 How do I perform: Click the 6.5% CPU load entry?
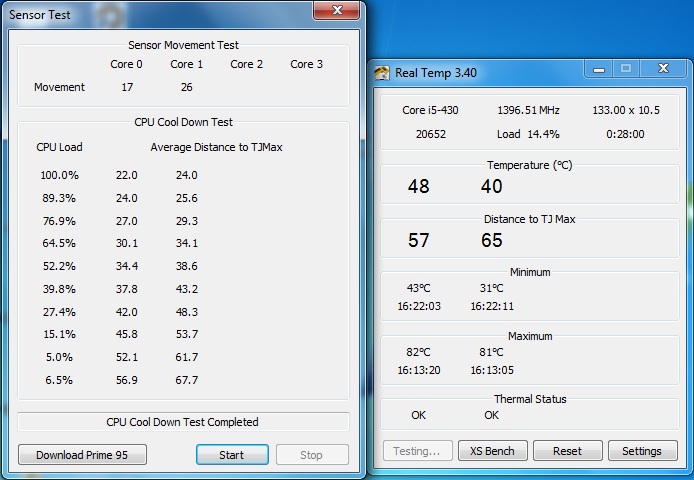(59, 380)
